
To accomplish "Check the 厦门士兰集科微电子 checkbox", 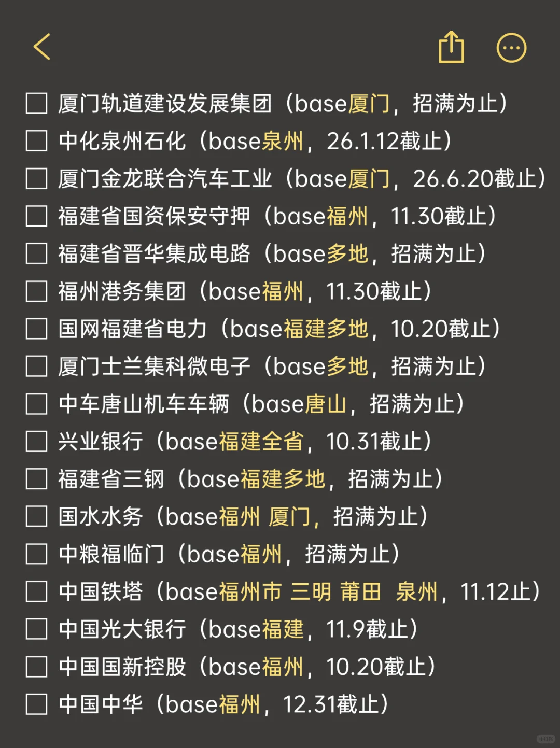I will [x=37, y=366].
